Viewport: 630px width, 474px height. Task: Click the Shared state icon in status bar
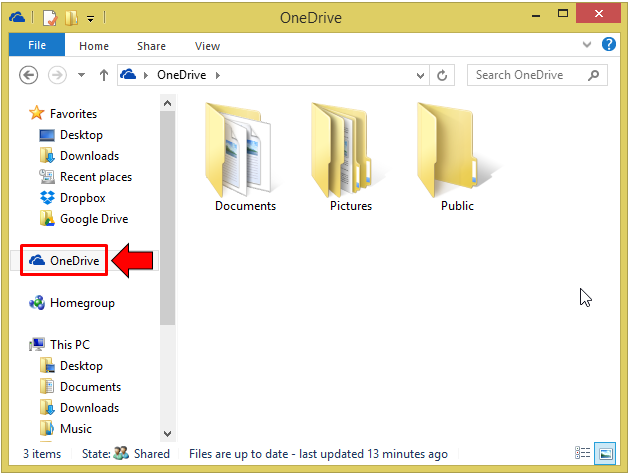[121, 453]
